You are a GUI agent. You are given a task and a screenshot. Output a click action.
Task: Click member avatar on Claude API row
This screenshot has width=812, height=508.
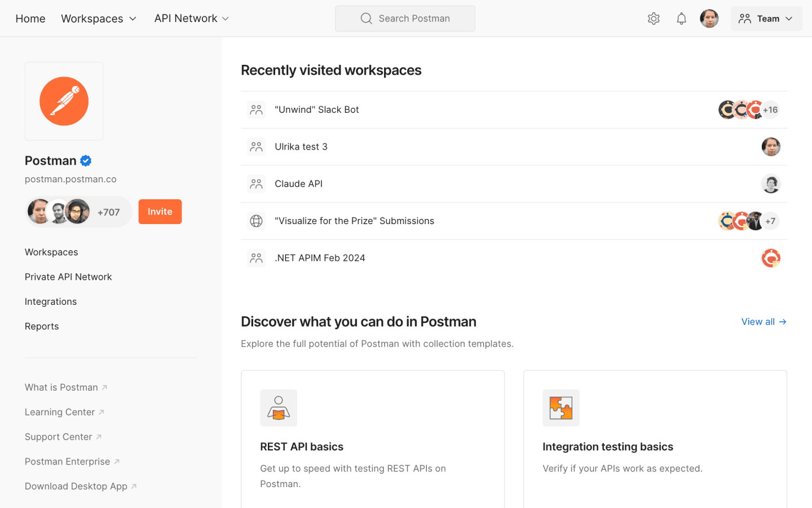coord(771,184)
